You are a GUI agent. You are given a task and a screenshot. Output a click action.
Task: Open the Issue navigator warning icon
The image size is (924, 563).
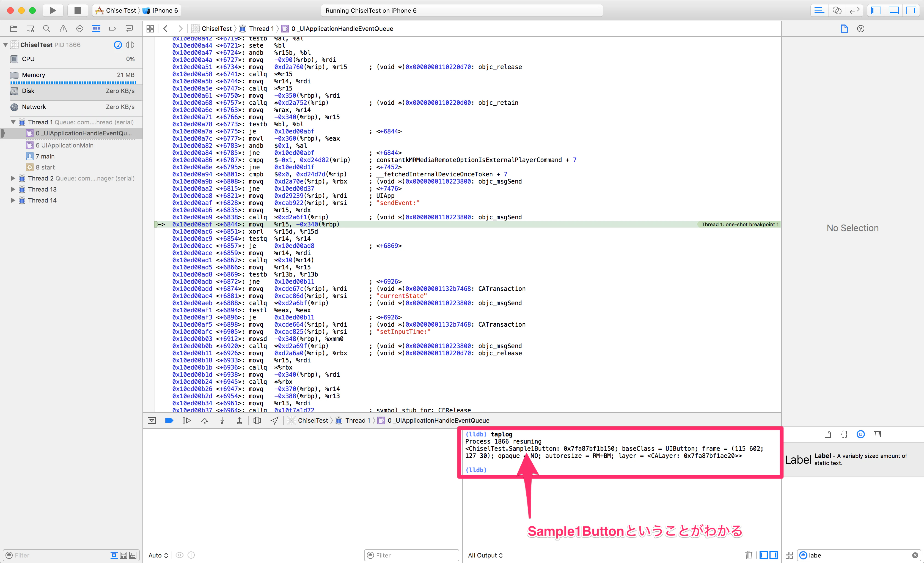(x=63, y=29)
